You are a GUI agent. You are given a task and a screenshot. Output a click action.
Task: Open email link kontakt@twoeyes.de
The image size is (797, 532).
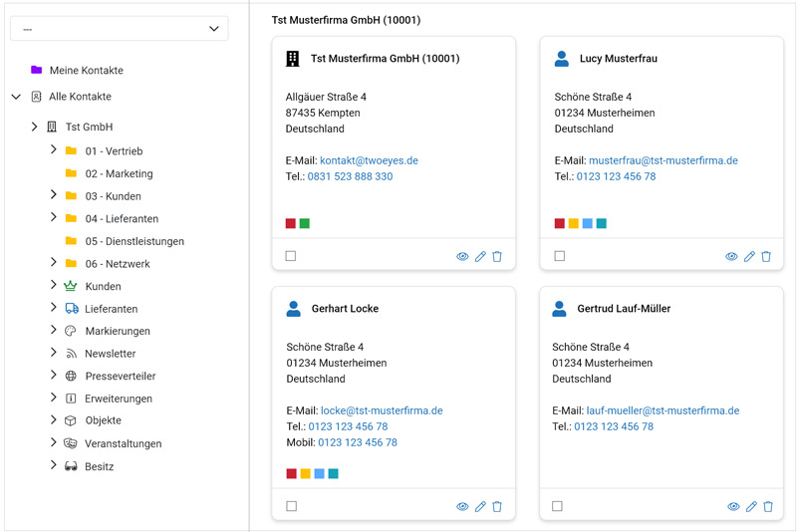pos(369,160)
